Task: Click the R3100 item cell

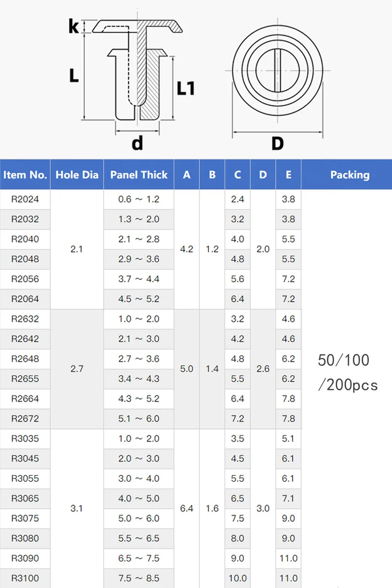Action: (25, 578)
